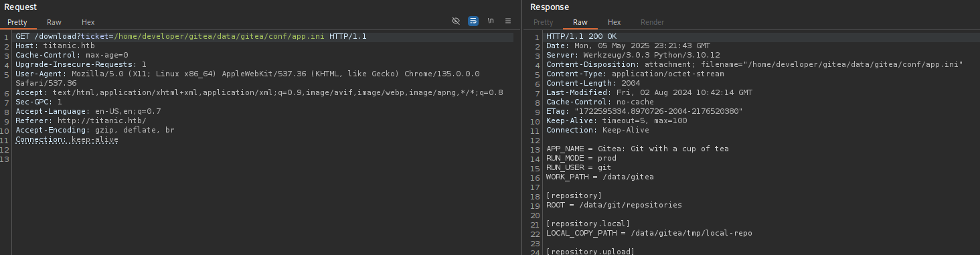Screen dimensions: 980x255
Task: Click the 'Accept-Encoding: gzip, deflate, br' line
Action: pyautogui.click(x=95, y=130)
